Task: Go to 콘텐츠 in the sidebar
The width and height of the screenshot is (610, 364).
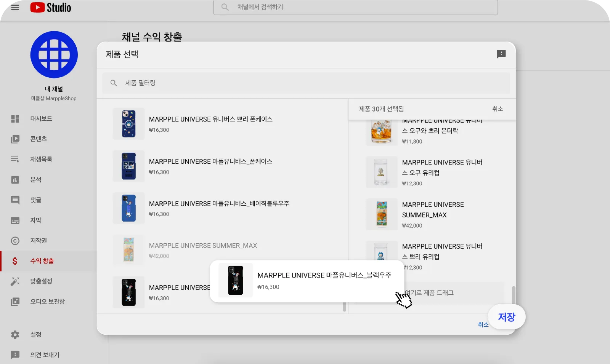Action: [39, 139]
